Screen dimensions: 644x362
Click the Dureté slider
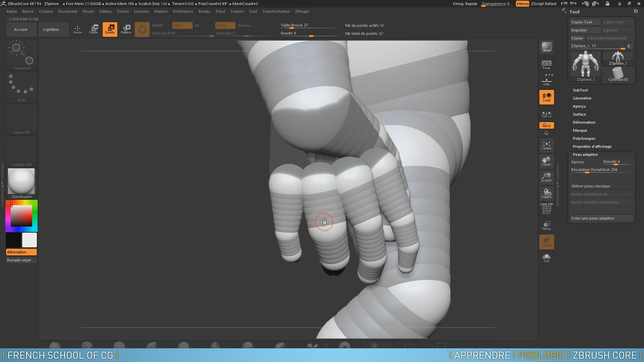310,34
